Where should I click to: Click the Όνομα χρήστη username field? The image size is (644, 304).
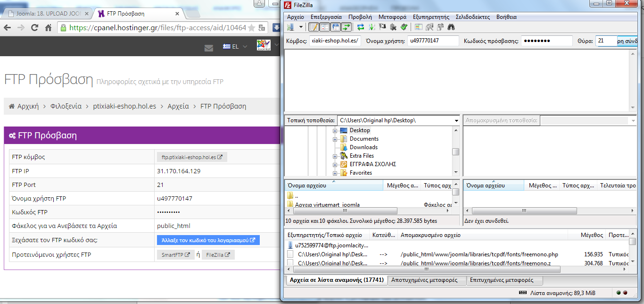433,41
